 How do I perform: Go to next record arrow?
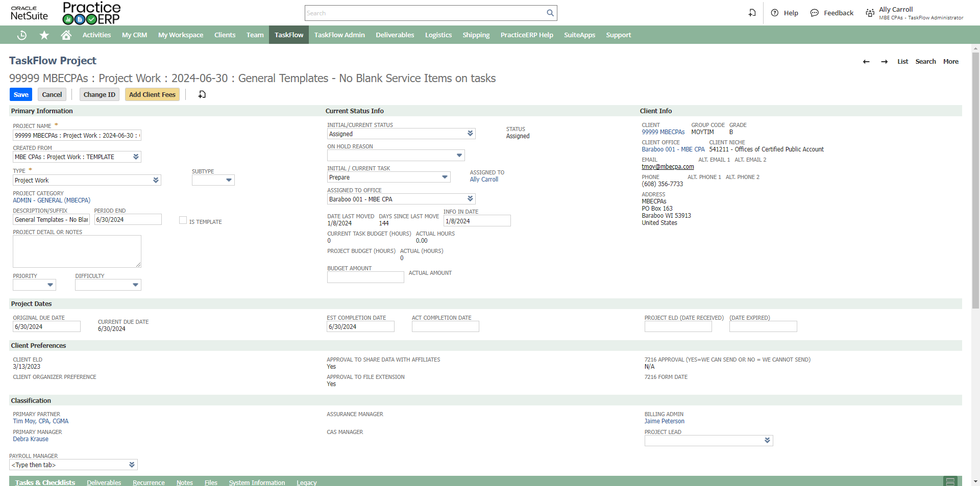tap(885, 62)
